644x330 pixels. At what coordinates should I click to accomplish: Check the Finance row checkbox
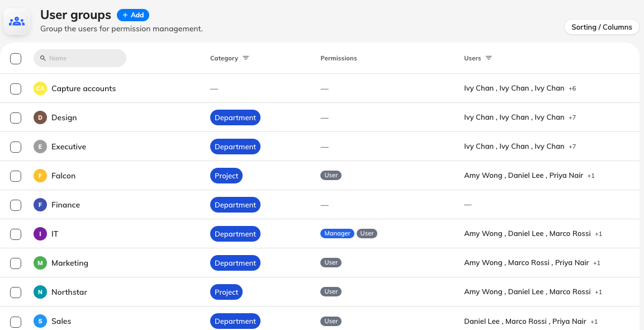coord(16,205)
